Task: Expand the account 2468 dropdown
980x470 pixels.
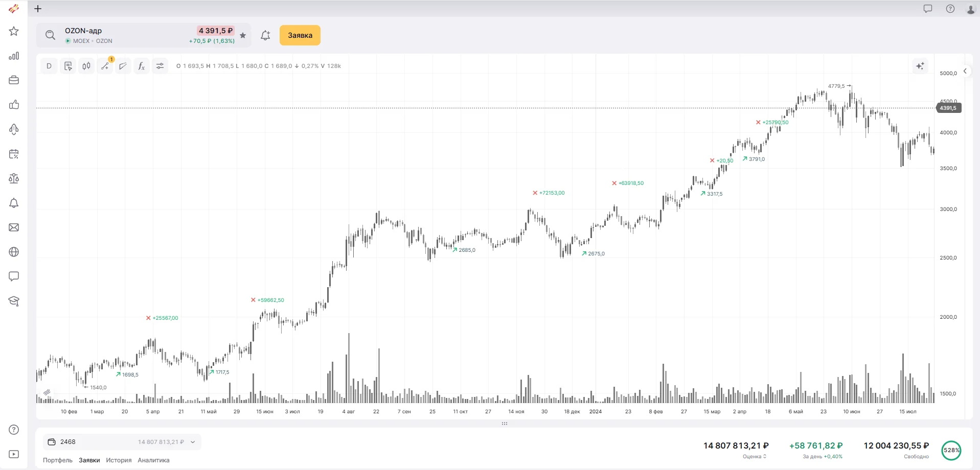Action: tap(193, 442)
